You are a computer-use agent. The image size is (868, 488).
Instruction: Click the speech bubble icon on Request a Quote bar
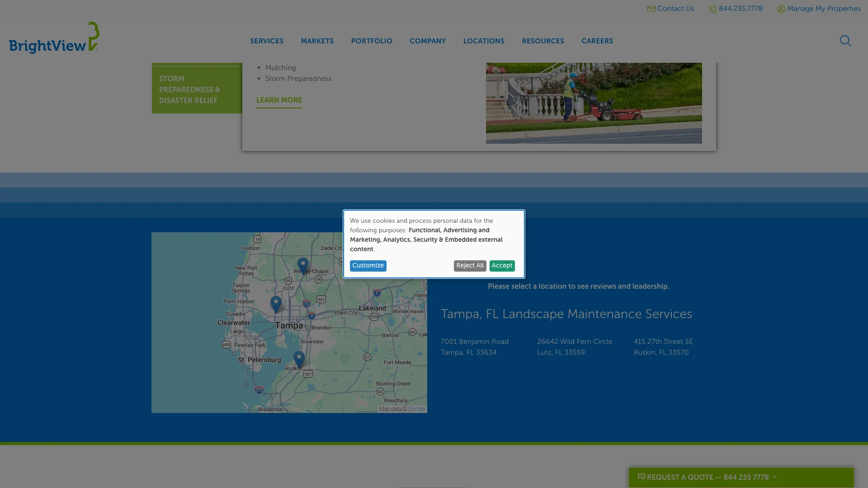642,477
